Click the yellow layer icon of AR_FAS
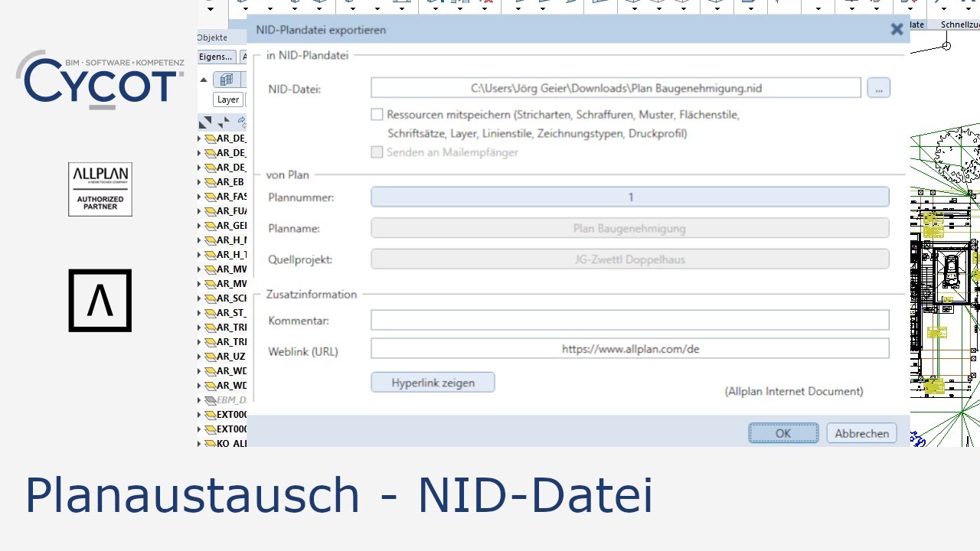This screenshot has height=551, width=980. (210, 197)
